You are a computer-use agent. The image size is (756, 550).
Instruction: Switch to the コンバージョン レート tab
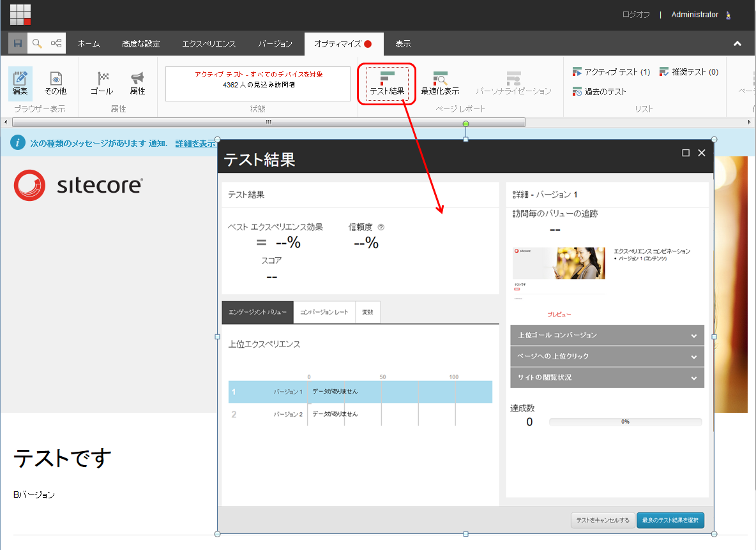324,312
